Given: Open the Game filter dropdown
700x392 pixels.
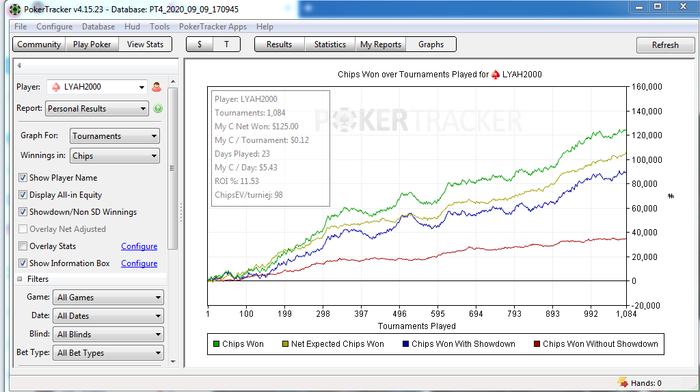Looking at the screenshot, I should [108, 297].
